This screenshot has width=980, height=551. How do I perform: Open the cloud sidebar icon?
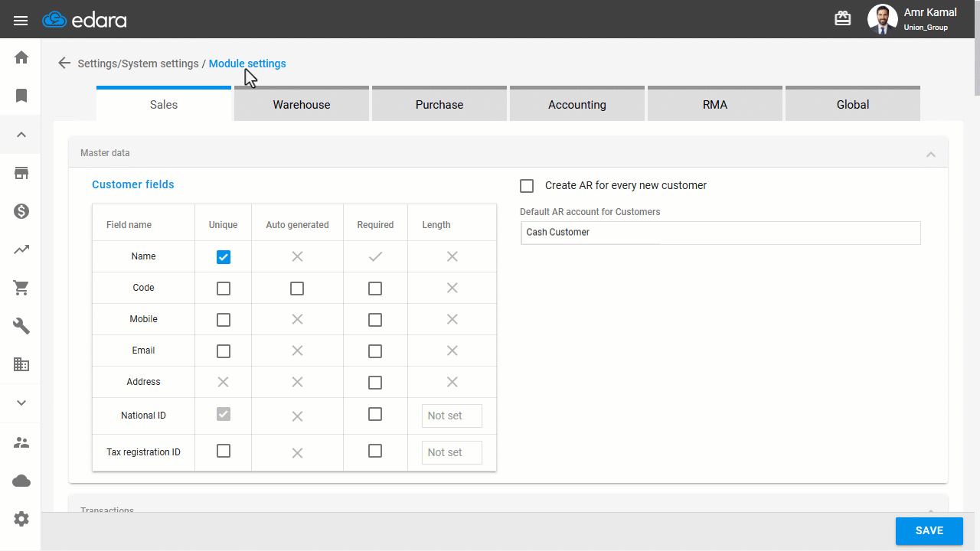tap(21, 481)
